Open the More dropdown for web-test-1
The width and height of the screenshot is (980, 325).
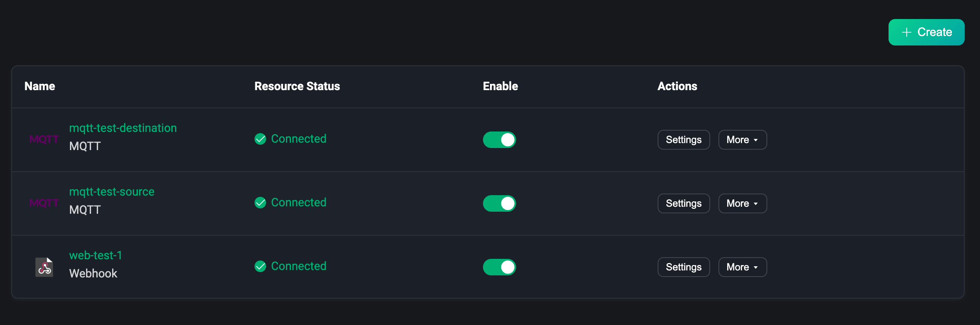tap(742, 267)
